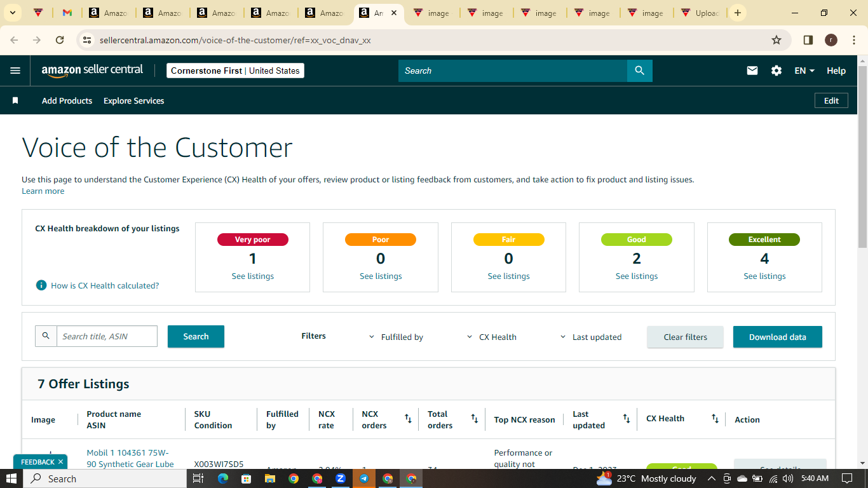
Task: Open Learn more link
Action: 43,191
